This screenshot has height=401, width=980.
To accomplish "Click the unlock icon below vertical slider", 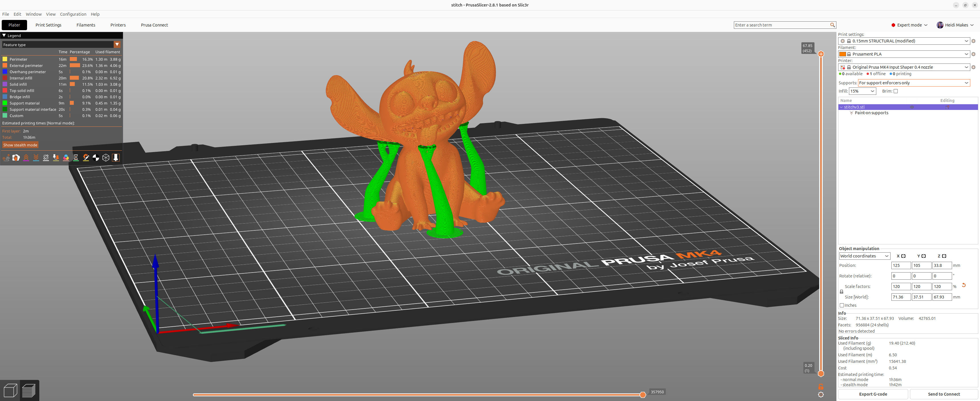I will pyautogui.click(x=820, y=386).
